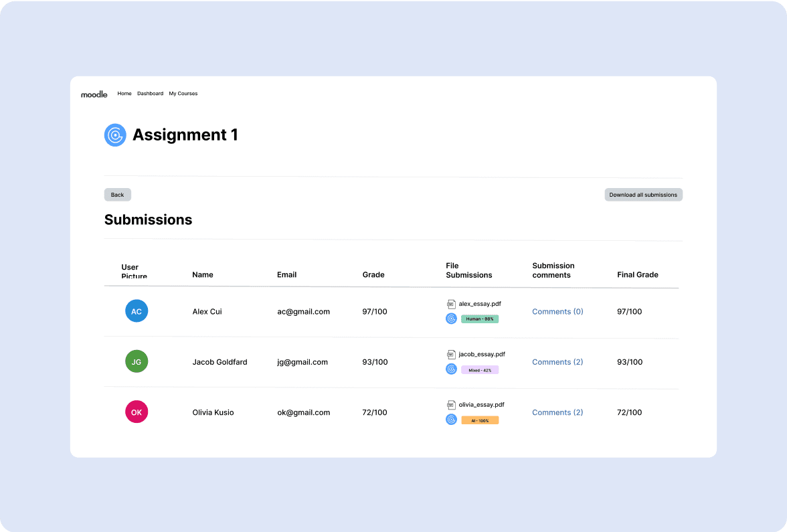The width and height of the screenshot is (787, 532).
Task: Open Comments (2) for Olivia Kusio
Action: point(557,412)
